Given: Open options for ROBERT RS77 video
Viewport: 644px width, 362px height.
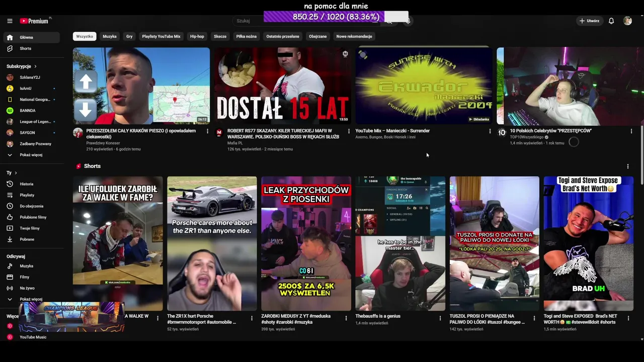Looking at the screenshot, I should 349,131.
